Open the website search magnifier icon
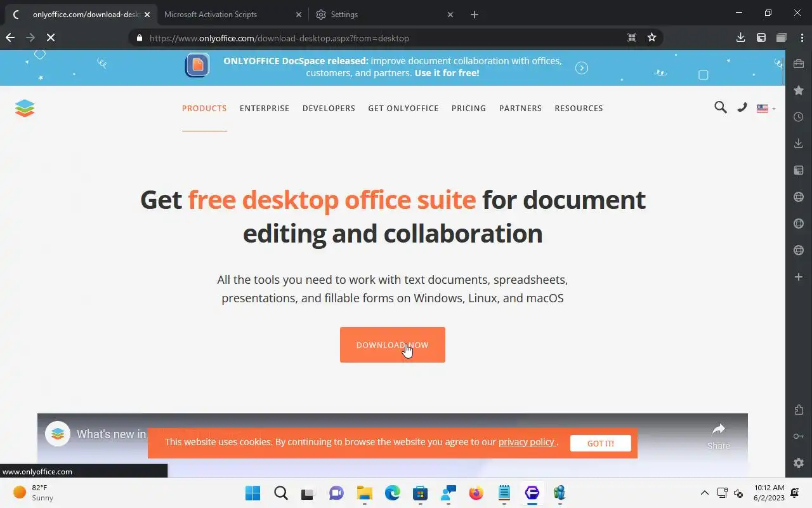 [x=720, y=107]
